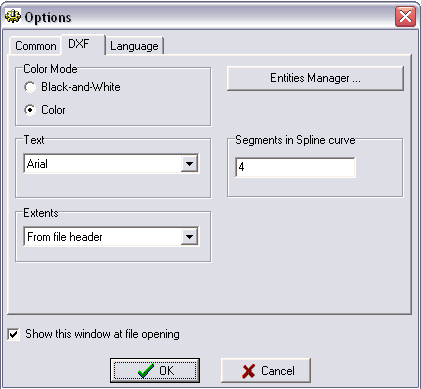Viewport: 421px width, 389px height.
Task: Open the Entities Manager dialog
Action: tap(315, 78)
